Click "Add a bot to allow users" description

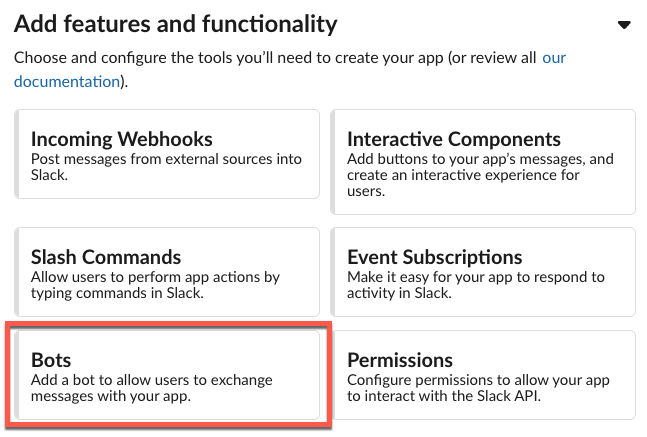(x=151, y=380)
